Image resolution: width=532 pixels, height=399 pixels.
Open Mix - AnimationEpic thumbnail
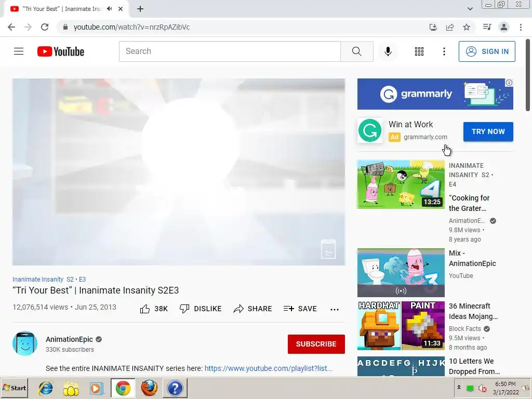pyautogui.click(x=401, y=272)
